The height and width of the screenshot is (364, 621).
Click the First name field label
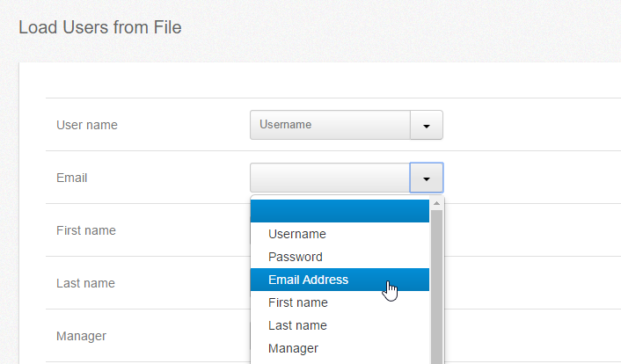click(86, 230)
